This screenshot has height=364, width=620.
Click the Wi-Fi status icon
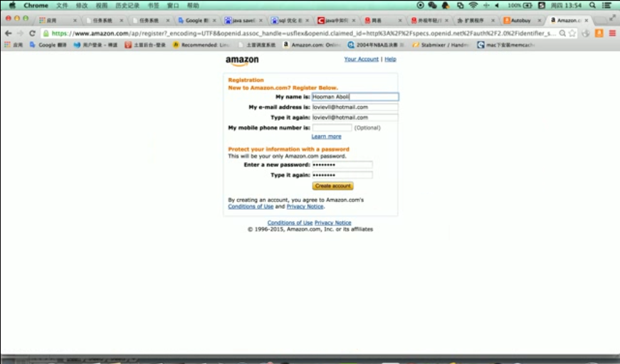click(473, 5)
